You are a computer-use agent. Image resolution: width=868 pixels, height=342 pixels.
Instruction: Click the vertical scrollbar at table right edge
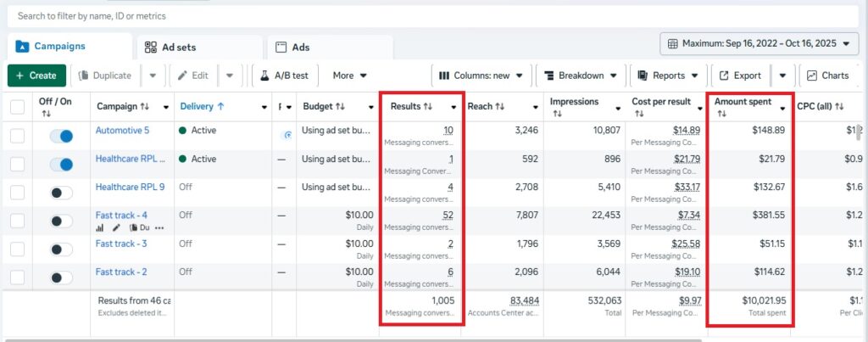tap(858, 132)
